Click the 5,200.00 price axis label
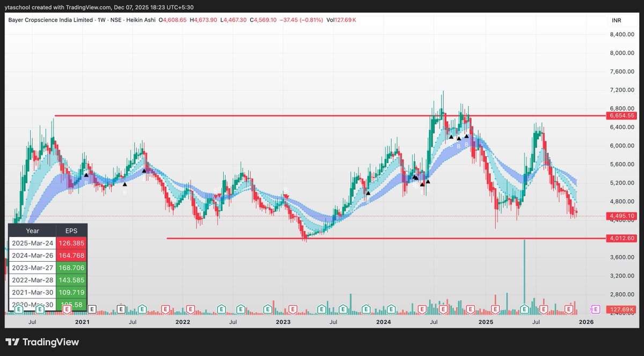644x356 pixels. [x=621, y=183]
